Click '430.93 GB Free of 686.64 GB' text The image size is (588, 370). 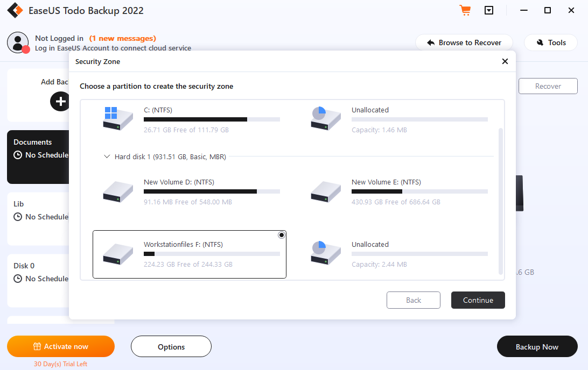click(396, 202)
